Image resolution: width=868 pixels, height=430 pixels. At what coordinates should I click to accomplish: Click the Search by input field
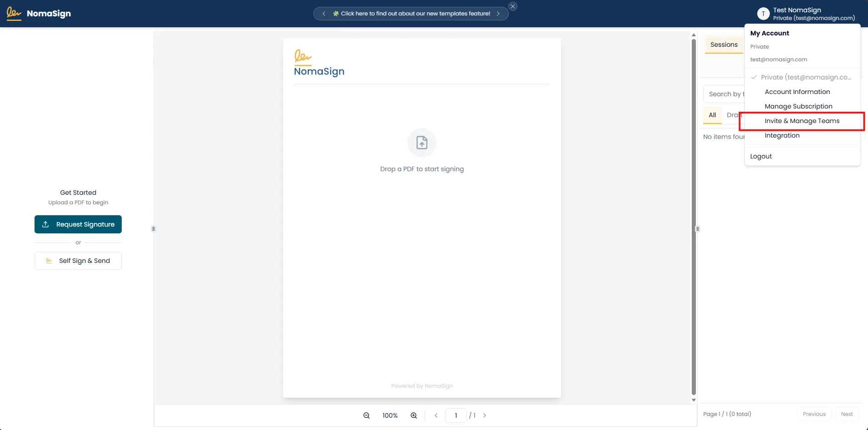point(724,94)
